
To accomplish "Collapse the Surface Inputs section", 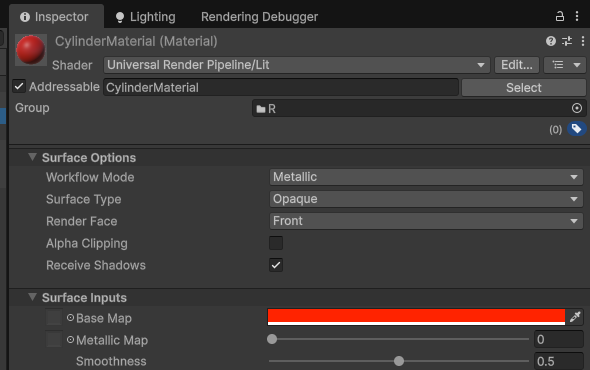I will [x=32, y=297].
